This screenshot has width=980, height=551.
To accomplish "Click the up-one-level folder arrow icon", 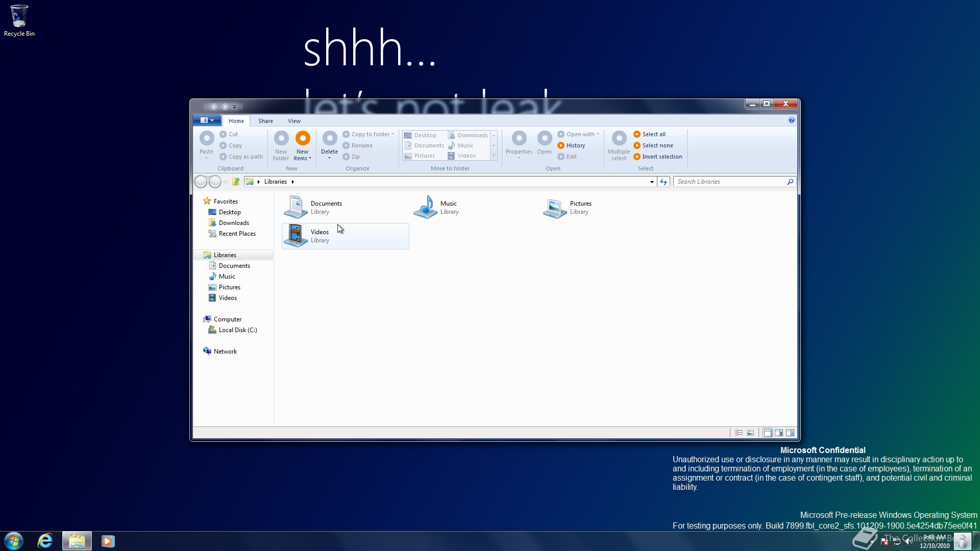I will pyautogui.click(x=236, y=182).
